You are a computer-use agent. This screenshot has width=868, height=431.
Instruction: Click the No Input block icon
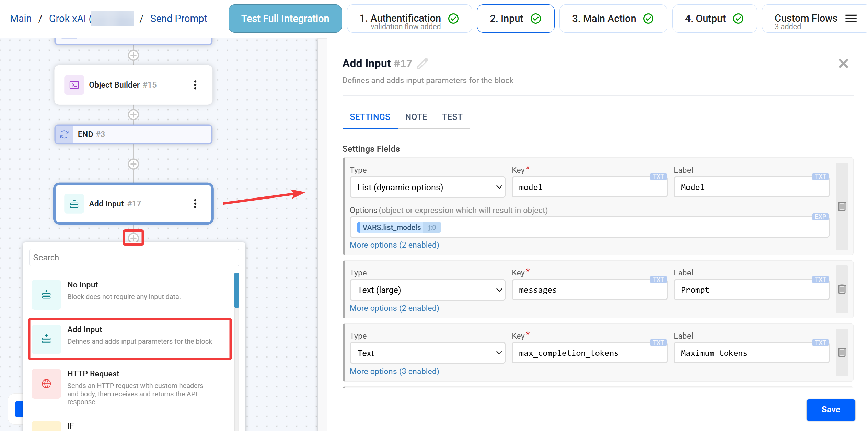[x=46, y=294]
